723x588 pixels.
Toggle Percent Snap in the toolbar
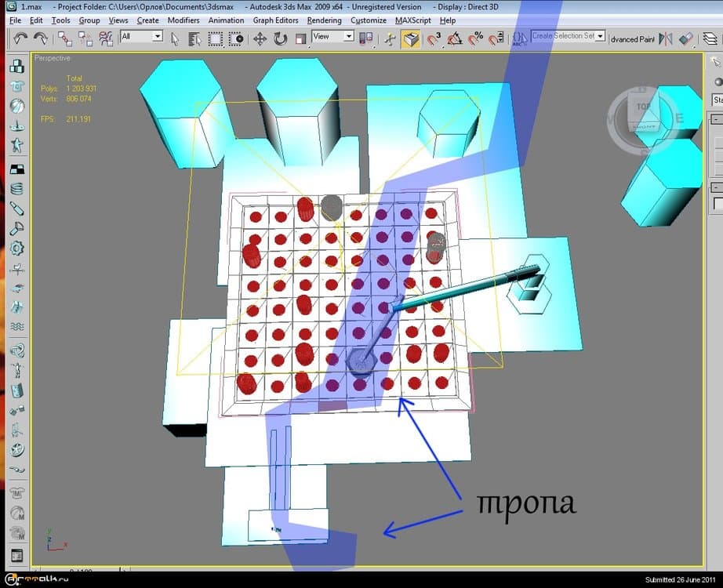coord(474,38)
